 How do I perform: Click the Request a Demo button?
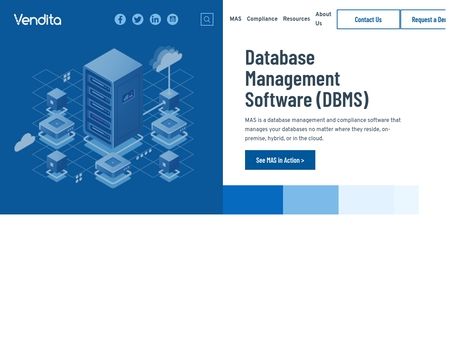tap(423, 19)
